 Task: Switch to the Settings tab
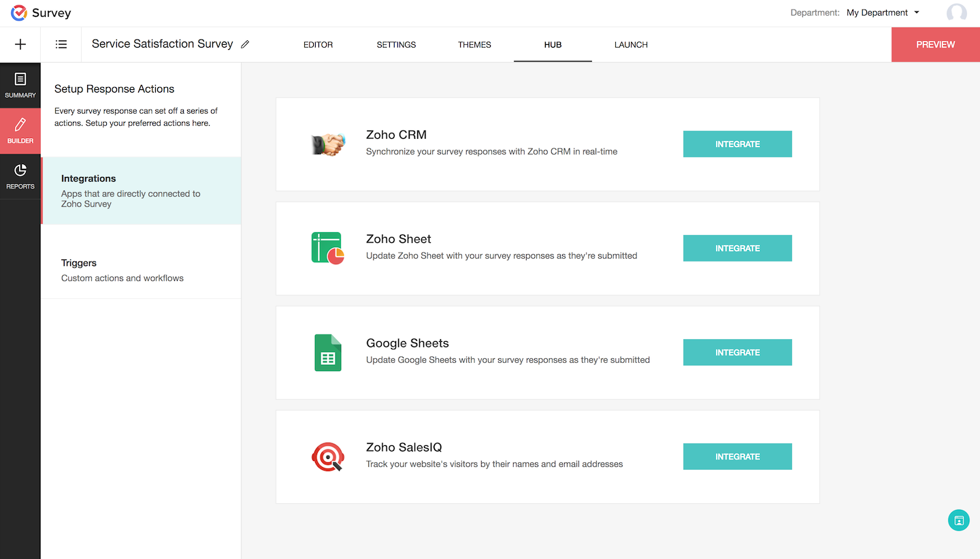(396, 45)
